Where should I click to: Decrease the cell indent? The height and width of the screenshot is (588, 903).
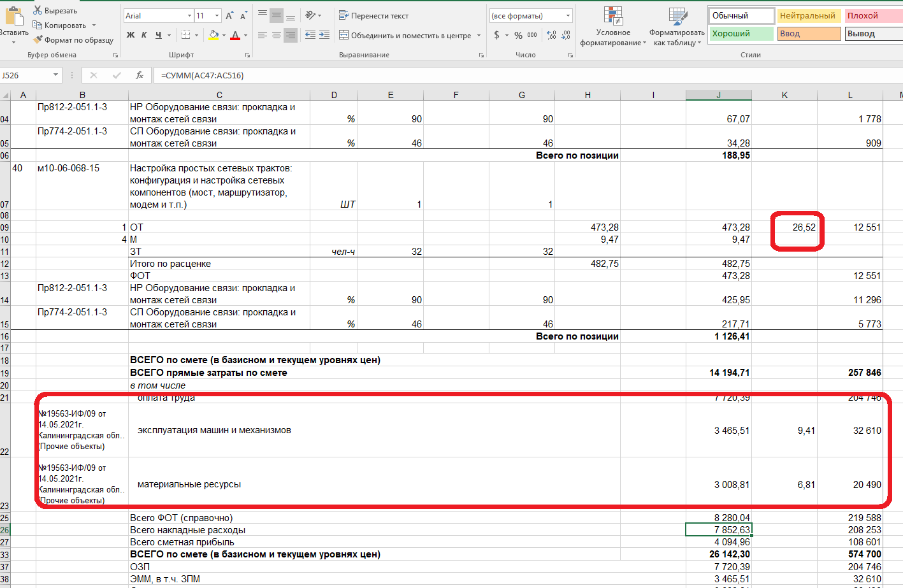310,35
